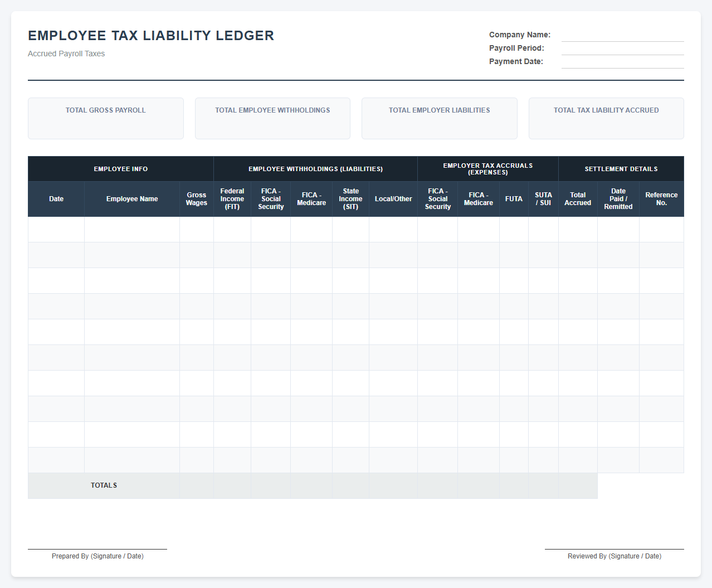
Task: Click the Federal Income (FIT) column header
Action: point(232,199)
